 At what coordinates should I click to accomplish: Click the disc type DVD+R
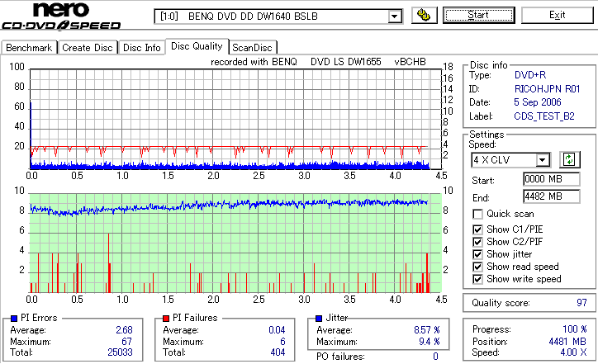tap(530, 75)
